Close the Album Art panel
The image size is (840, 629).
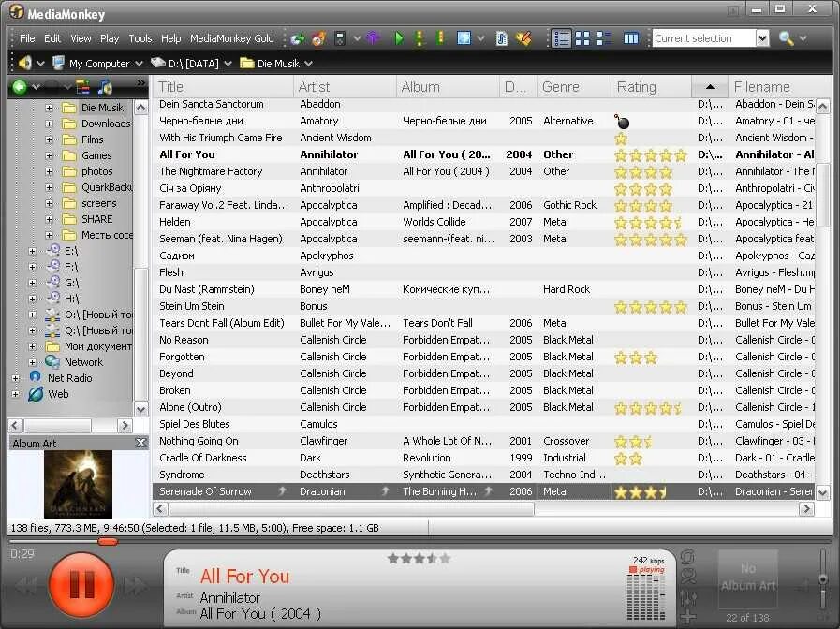click(140, 443)
